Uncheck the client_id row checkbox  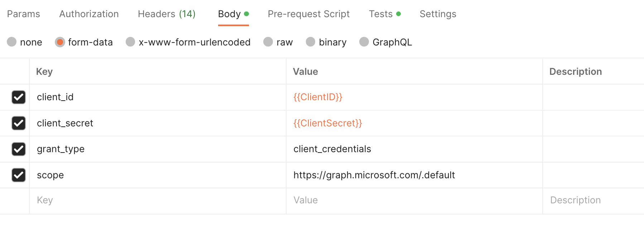[19, 97]
